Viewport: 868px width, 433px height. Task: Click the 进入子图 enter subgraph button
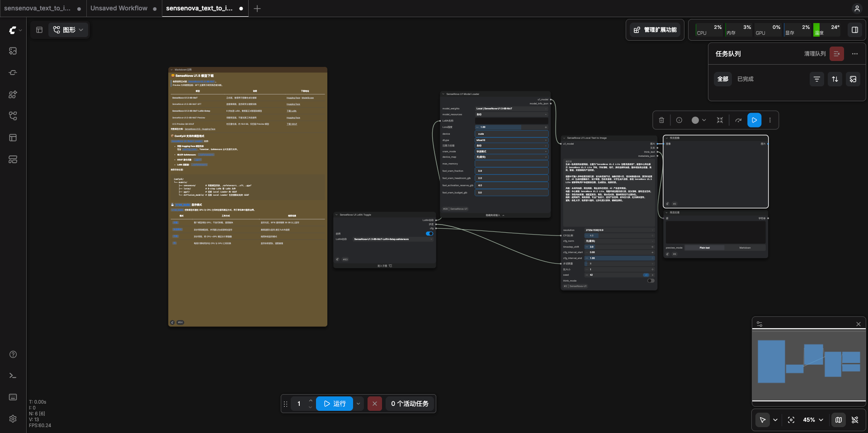385,266
